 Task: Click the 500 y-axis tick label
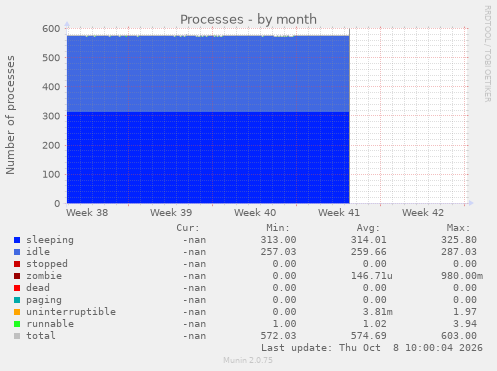pos(51,58)
